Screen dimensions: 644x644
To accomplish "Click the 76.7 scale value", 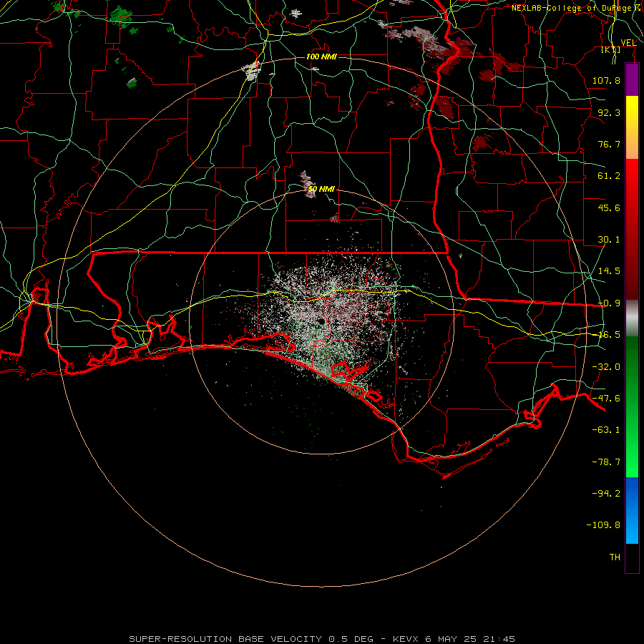I will click(x=609, y=144).
